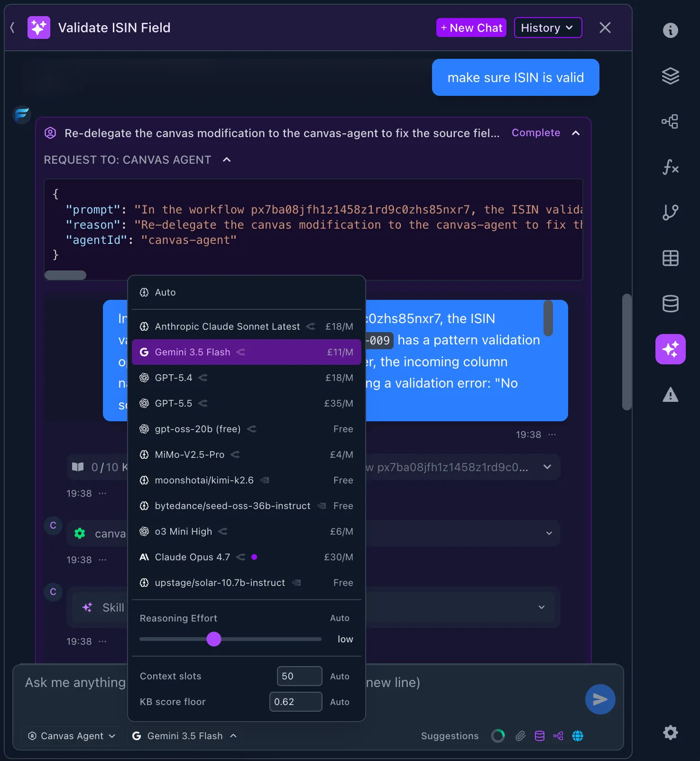Expand the Skill row chevron
This screenshot has width=700, height=761.
(x=541, y=607)
